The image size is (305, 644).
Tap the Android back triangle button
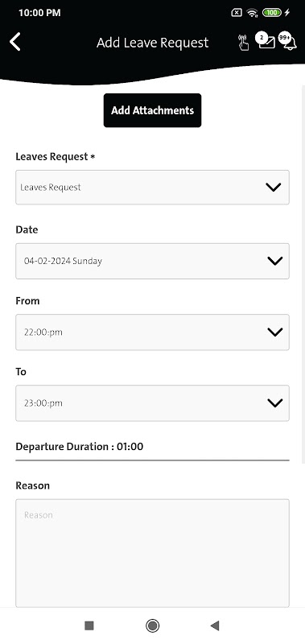coord(214,625)
